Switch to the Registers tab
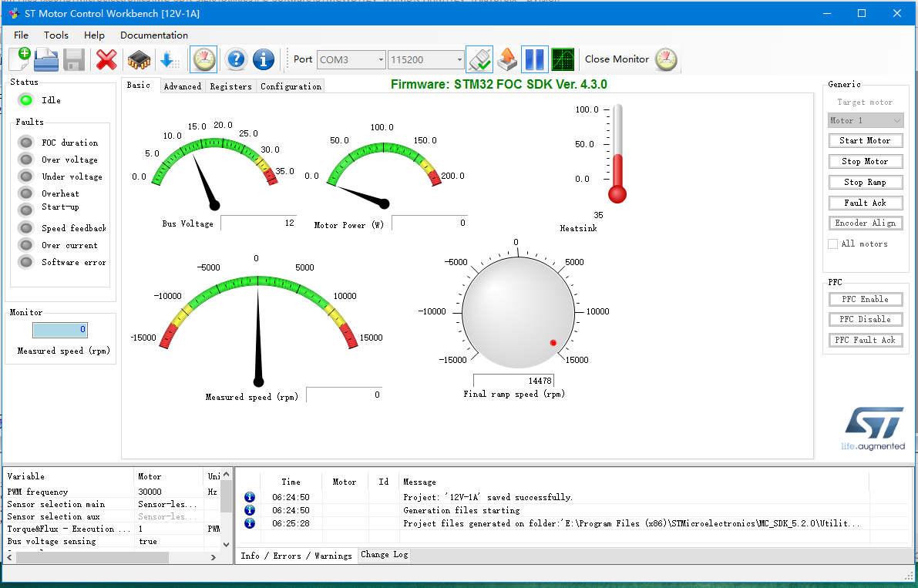This screenshot has height=588, width=918. [230, 86]
